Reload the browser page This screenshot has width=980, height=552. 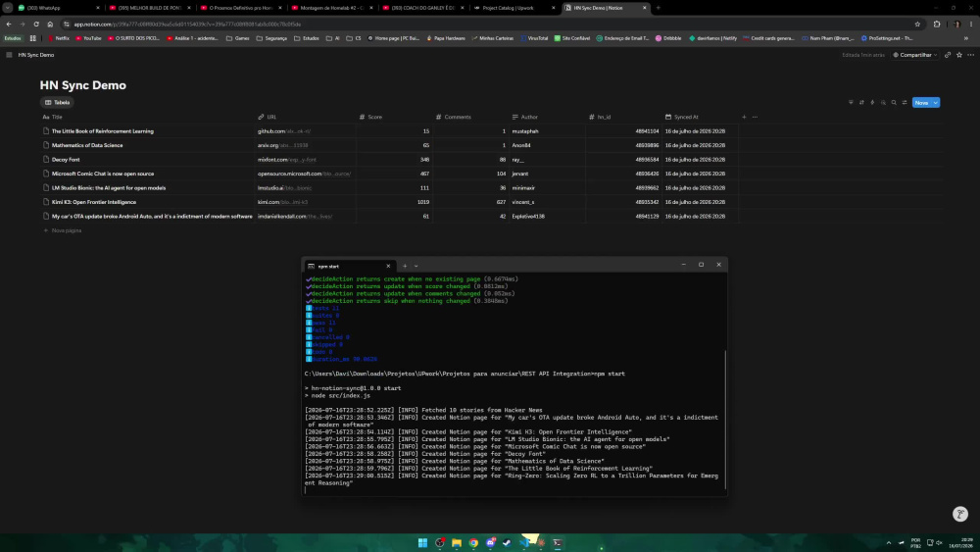(x=36, y=24)
